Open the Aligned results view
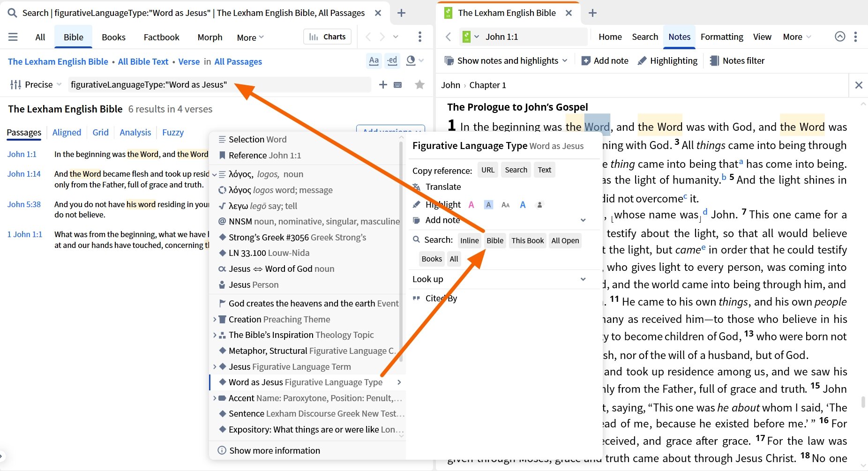The height and width of the screenshot is (471, 868). point(67,132)
